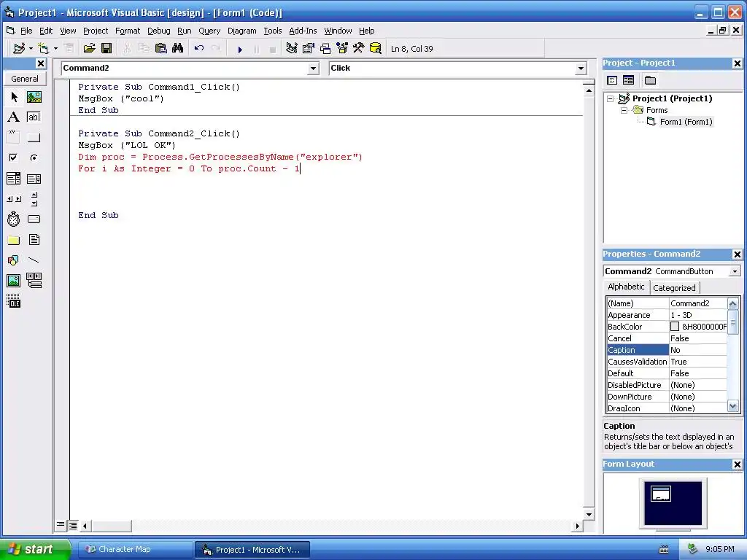Click the Paste toolbar icon

pos(161,48)
